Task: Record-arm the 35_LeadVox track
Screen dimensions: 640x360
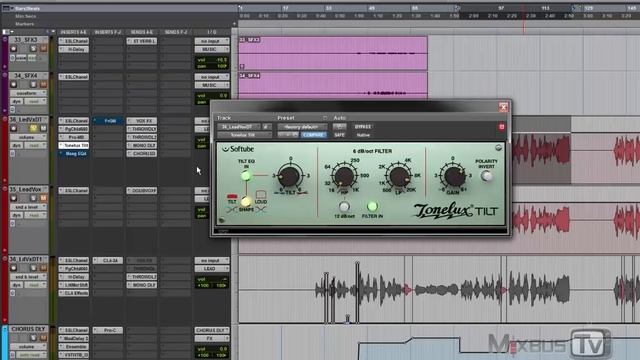Action: click(x=13, y=198)
